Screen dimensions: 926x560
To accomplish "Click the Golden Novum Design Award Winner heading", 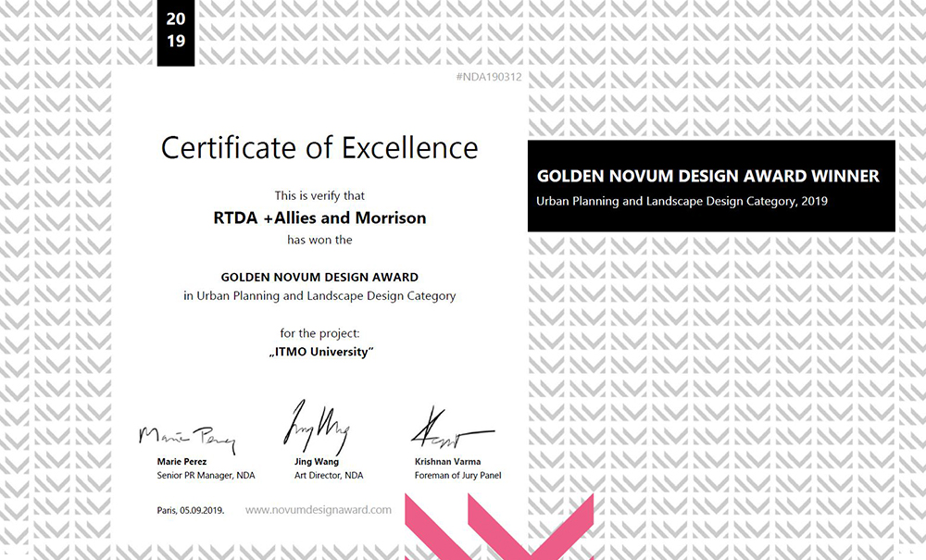I will pos(707,176).
